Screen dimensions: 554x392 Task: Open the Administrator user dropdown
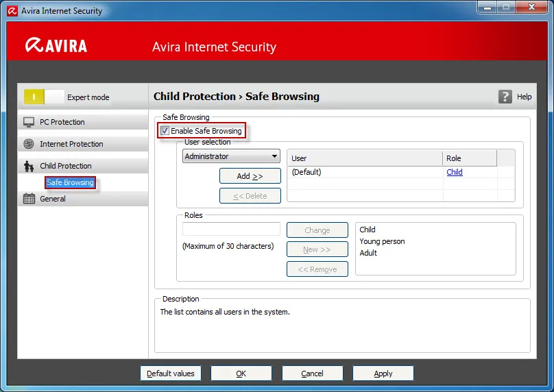tap(231, 156)
